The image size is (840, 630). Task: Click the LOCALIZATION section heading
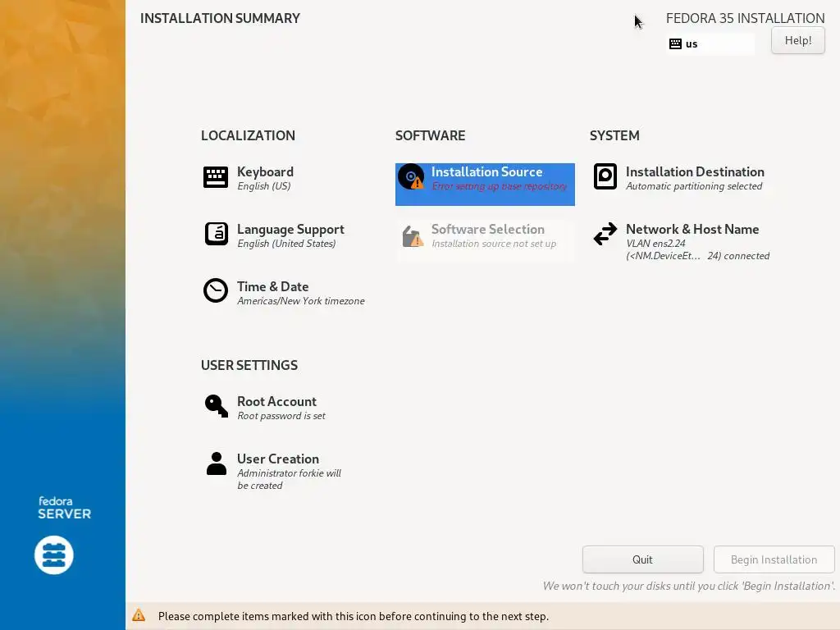[x=248, y=135]
